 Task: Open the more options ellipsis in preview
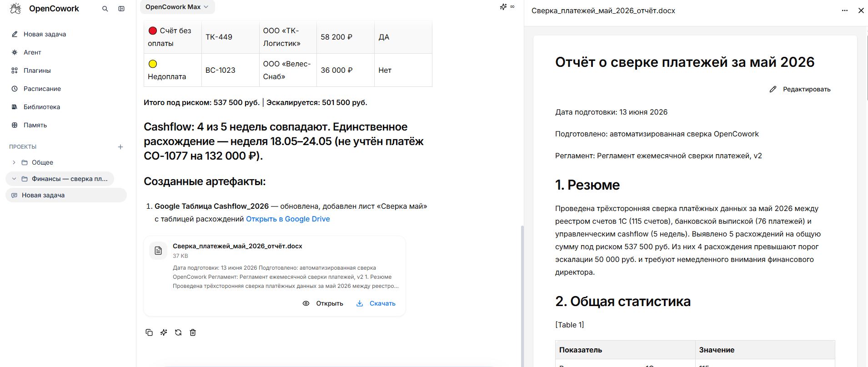tap(845, 10)
